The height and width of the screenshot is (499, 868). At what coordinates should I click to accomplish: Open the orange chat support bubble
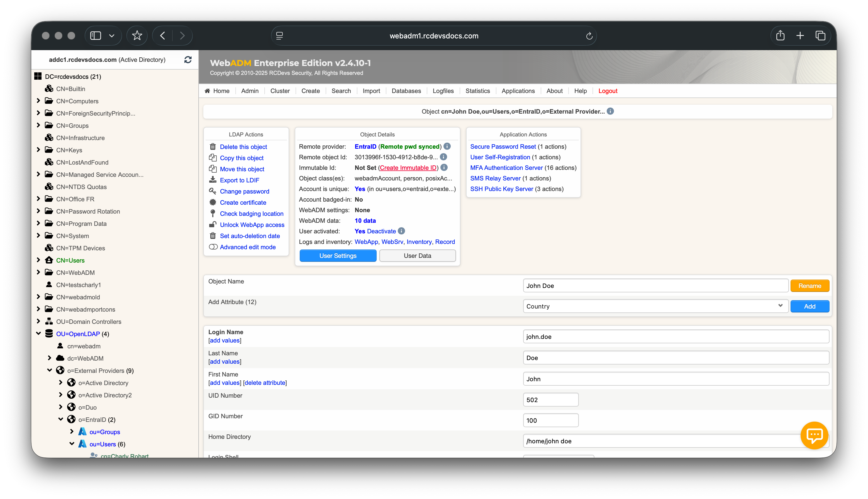814,435
